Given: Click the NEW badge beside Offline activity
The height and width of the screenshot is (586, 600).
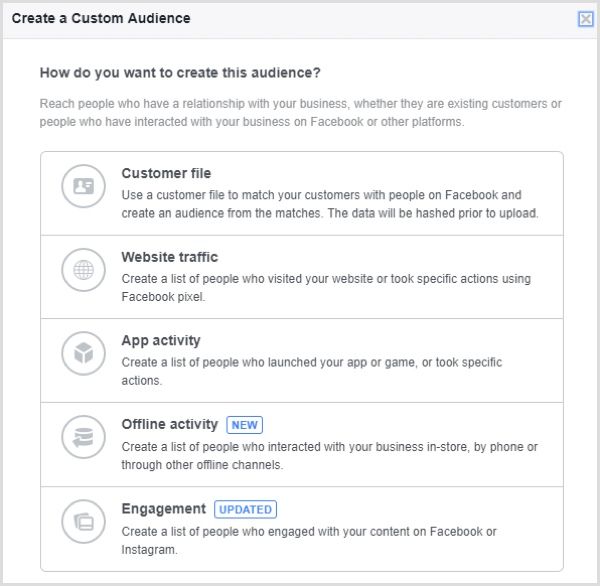Looking at the screenshot, I should [x=245, y=425].
